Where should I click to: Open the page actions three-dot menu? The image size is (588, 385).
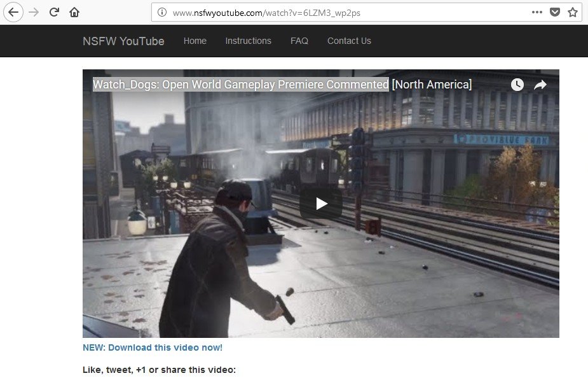coord(537,12)
